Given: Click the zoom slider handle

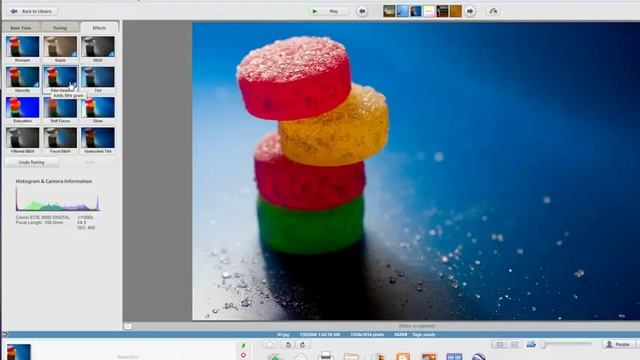Looking at the screenshot, I should tap(543, 345).
